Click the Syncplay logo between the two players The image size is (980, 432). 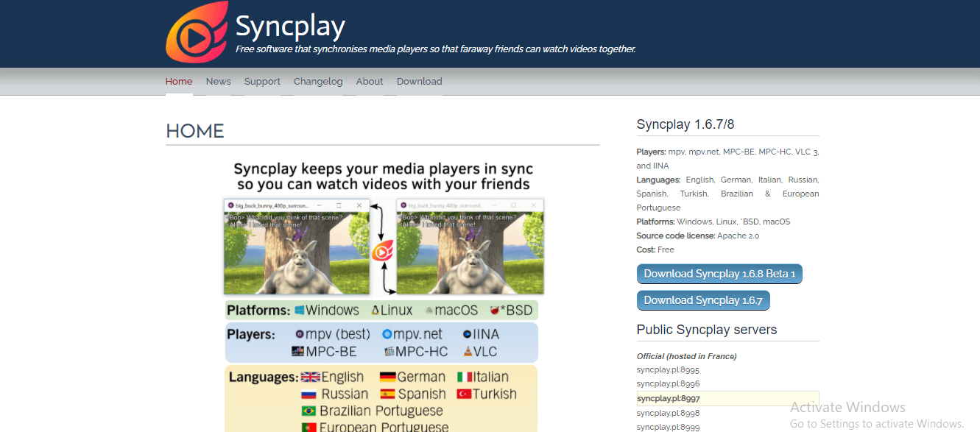[383, 252]
